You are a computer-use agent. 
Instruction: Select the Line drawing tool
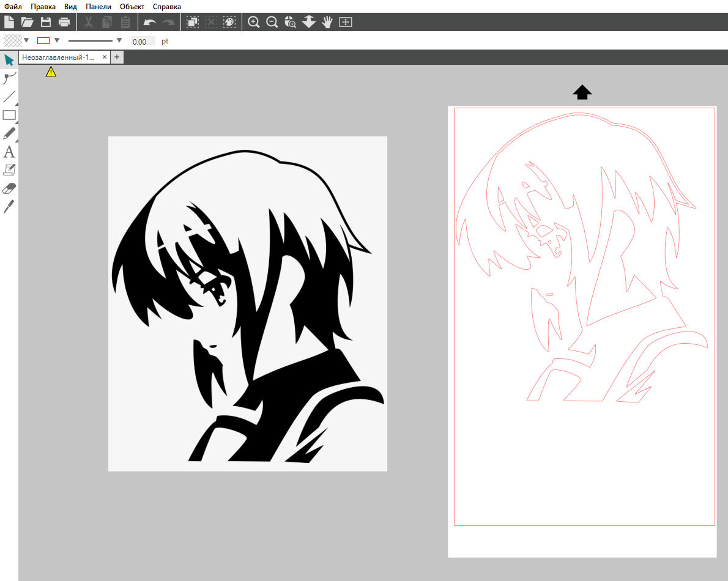coord(9,97)
